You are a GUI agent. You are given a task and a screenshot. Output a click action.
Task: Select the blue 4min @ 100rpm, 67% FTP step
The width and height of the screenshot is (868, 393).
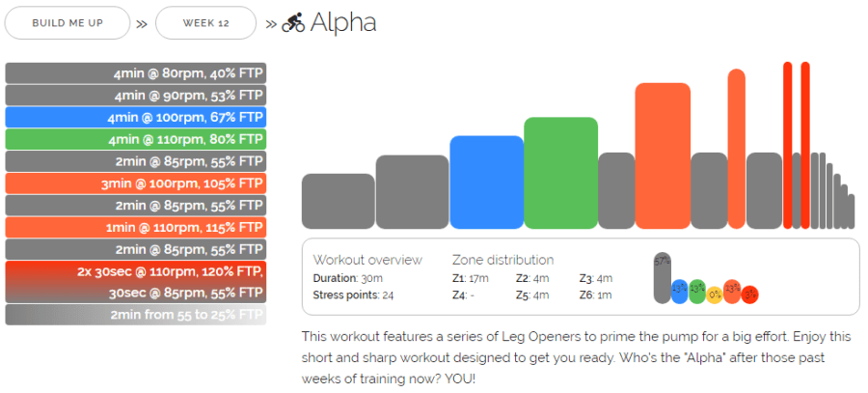pyautogui.click(x=135, y=118)
